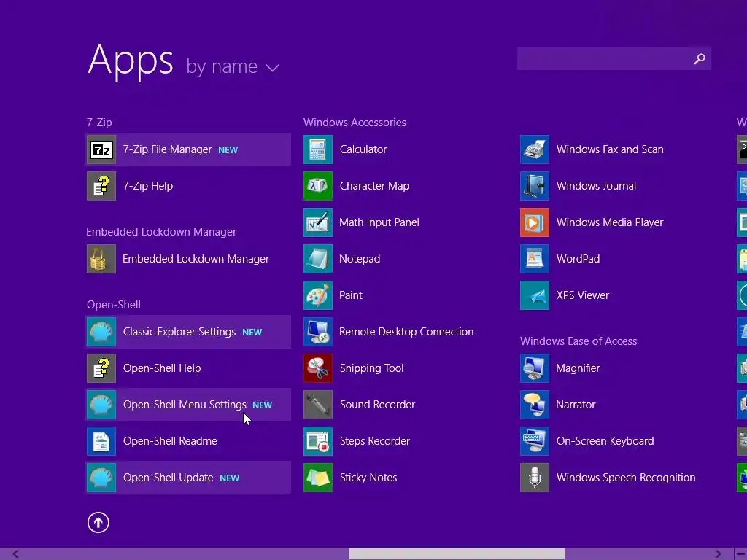Click the 'Character Map' label
The width and height of the screenshot is (747, 560).
[374, 186]
